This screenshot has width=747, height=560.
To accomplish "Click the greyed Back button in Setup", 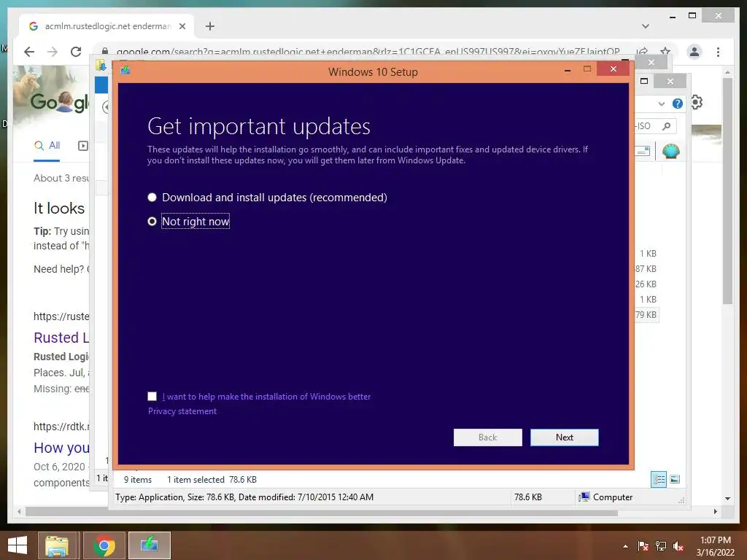I will 487,437.
